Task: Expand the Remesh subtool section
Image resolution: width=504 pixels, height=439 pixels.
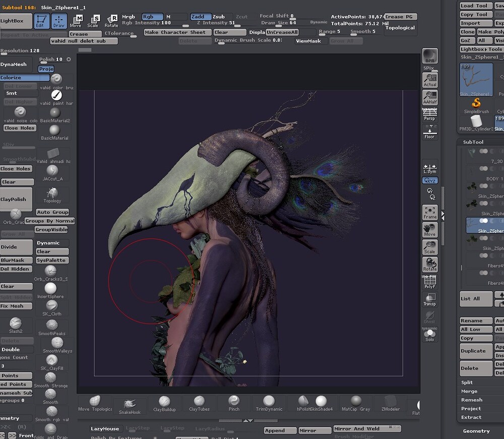Action: coord(472,400)
